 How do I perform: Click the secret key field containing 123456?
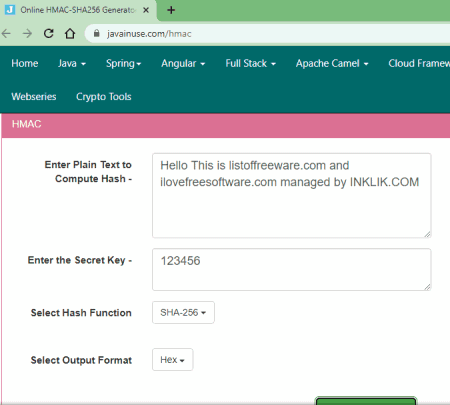[292, 269]
